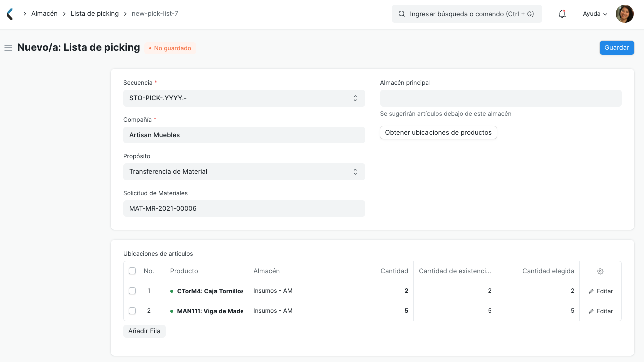This screenshot has width=644, height=362.
Task: Select the checkbox for the MAN111 row
Action: pyautogui.click(x=132, y=311)
